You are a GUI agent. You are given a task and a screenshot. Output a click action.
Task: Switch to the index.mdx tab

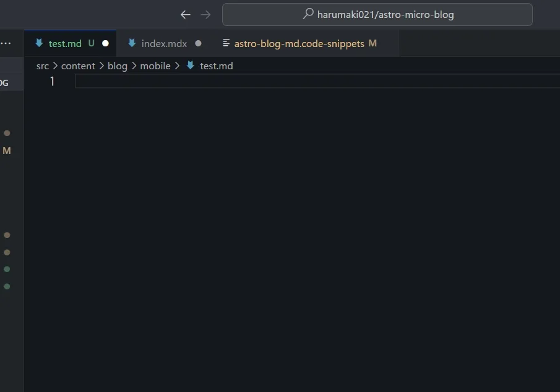click(163, 43)
